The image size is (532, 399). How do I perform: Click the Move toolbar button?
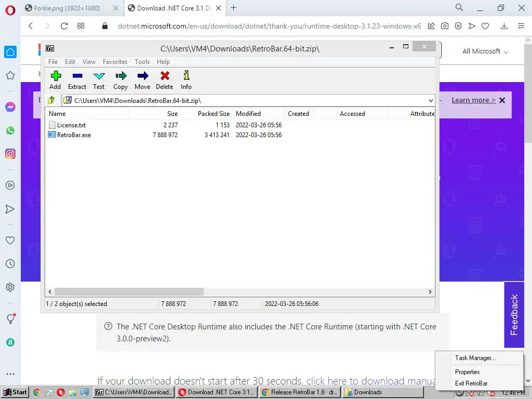click(142, 80)
